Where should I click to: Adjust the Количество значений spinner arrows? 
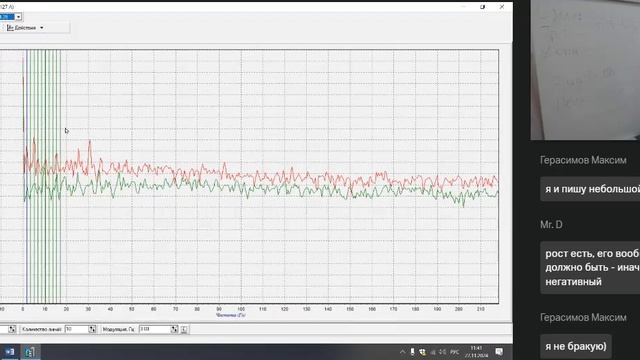[93, 329]
